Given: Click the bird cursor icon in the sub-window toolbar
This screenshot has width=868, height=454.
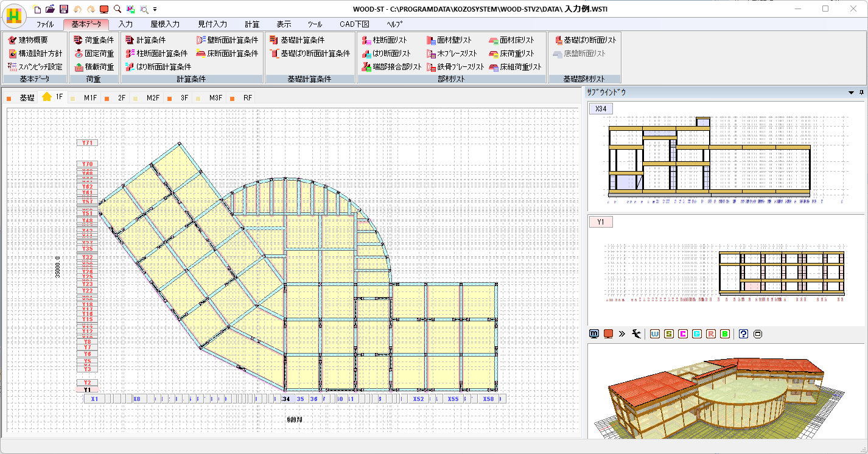Looking at the screenshot, I should 635,334.
